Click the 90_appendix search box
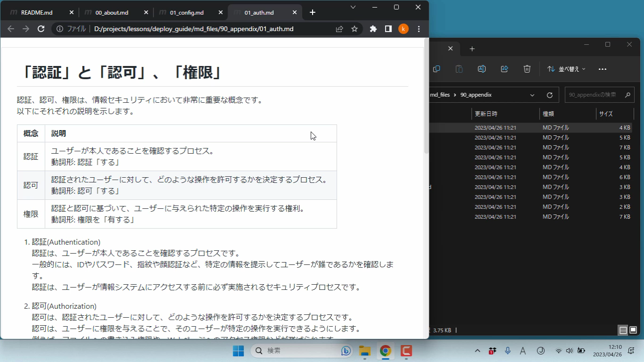This screenshot has width=644, height=362. [x=593, y=95]
